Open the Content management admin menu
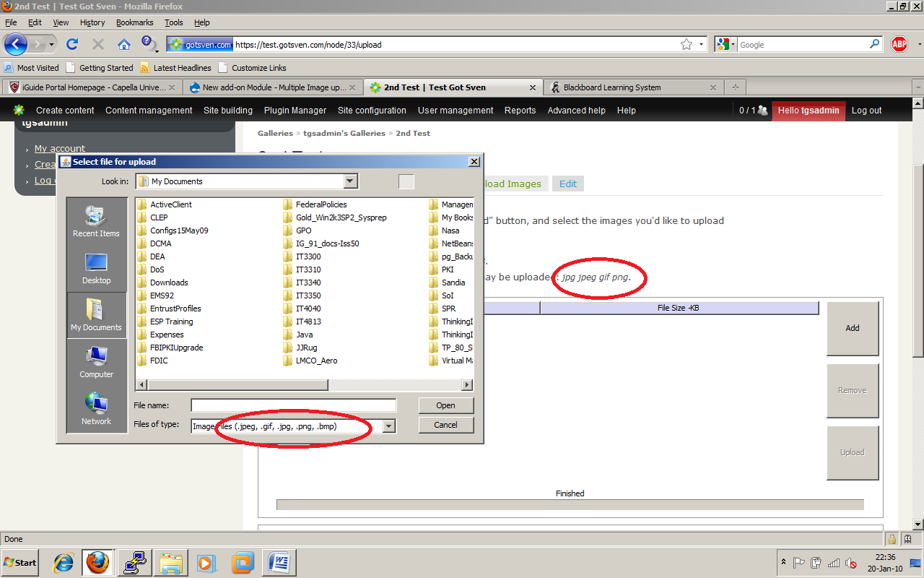The image size is (924, 578). pos(149,111)
